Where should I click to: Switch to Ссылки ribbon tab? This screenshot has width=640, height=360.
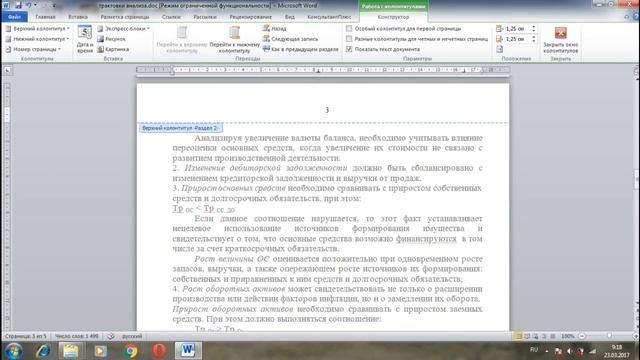click(x=171, y=17)
